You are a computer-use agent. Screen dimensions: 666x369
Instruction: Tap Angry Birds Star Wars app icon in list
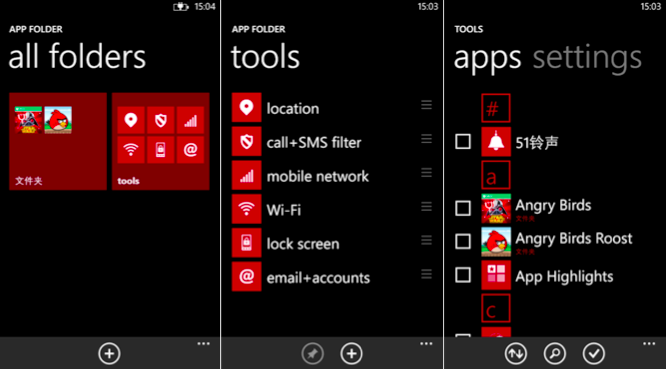pos(496,208)
